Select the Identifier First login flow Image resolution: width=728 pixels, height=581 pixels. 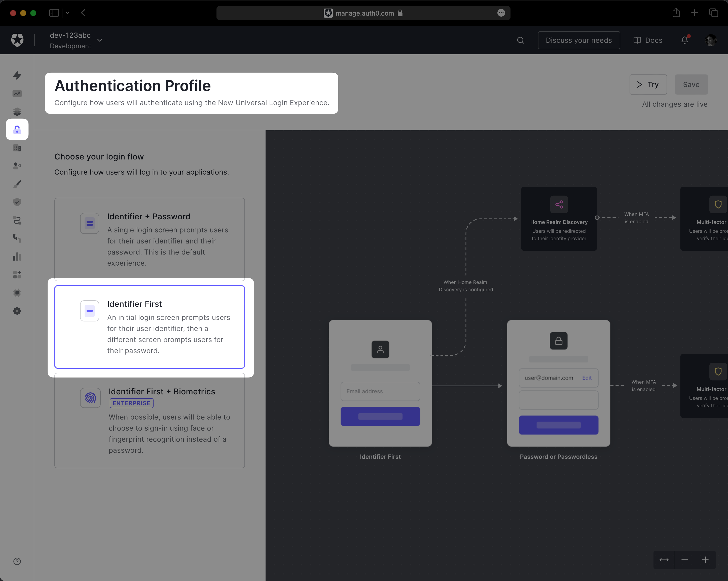pyautogui.click(x=150, y=327)
